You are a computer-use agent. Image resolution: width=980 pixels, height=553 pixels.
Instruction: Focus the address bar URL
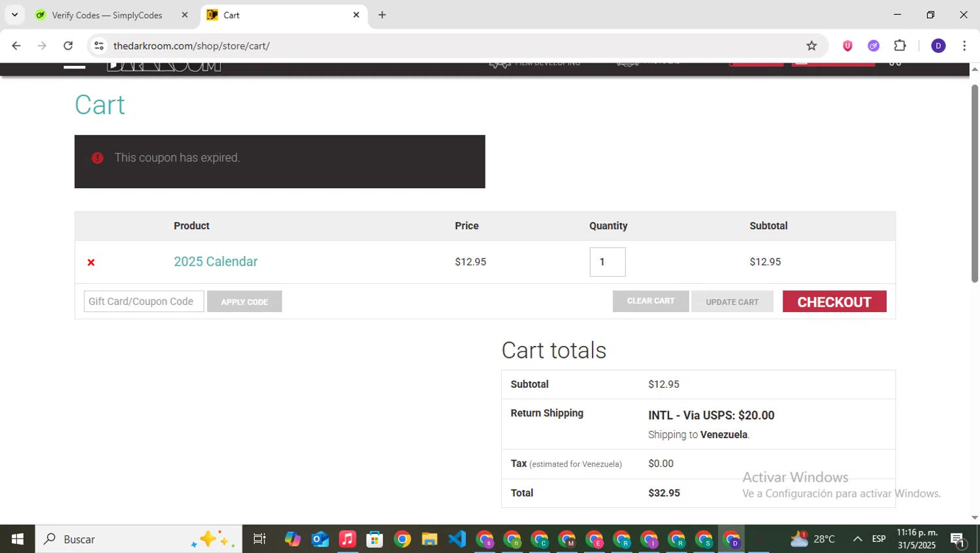tap(191, 46)
